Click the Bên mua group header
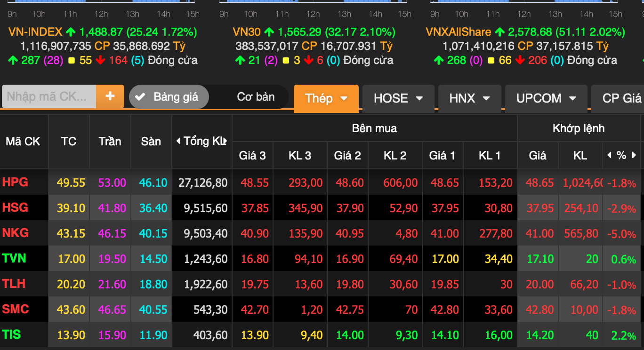 [374, 128]
